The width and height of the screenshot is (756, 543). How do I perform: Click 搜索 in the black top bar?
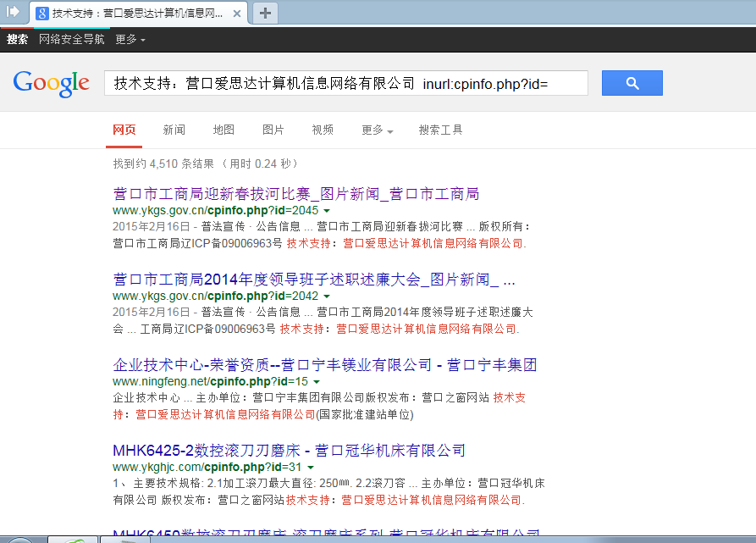pos(18,40)
